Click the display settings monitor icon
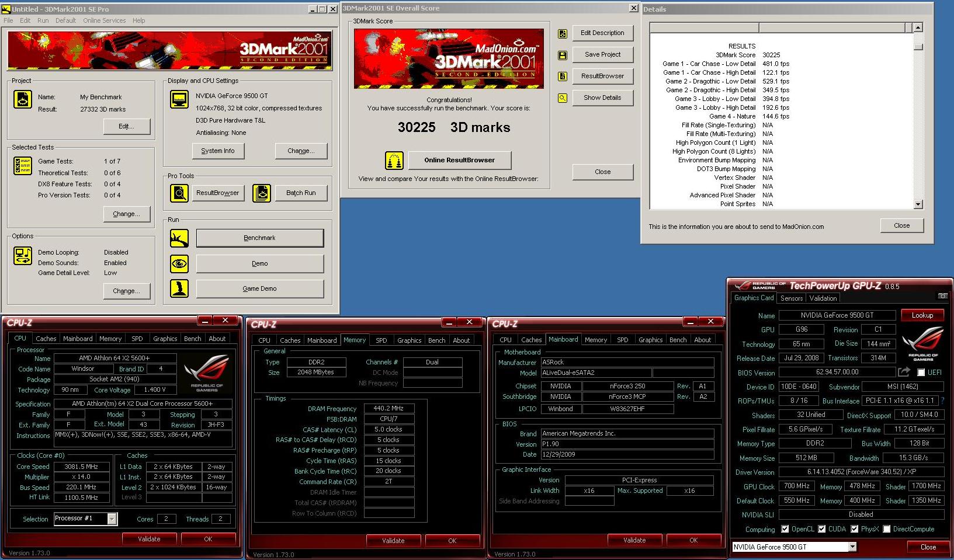954x560 pixels. tap(179, 99)
